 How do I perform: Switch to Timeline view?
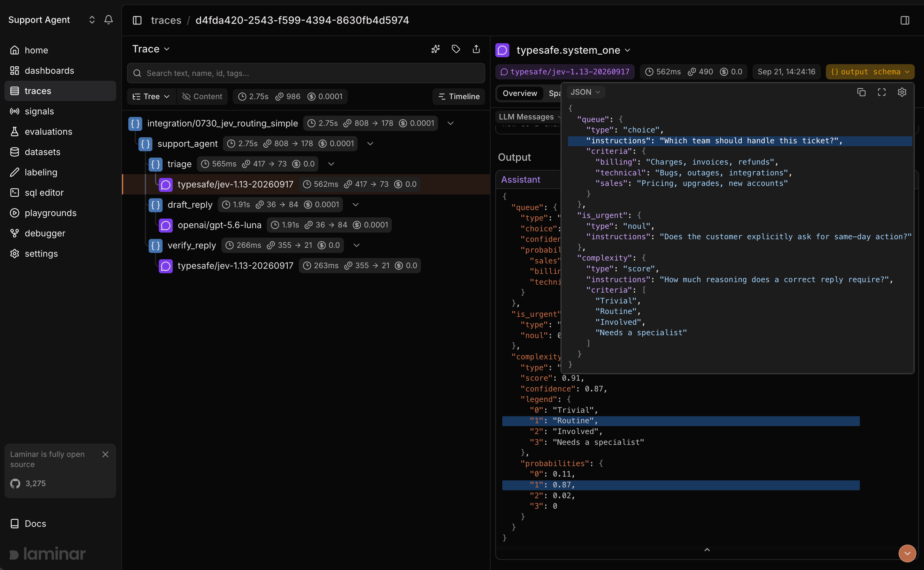(459, 97)
